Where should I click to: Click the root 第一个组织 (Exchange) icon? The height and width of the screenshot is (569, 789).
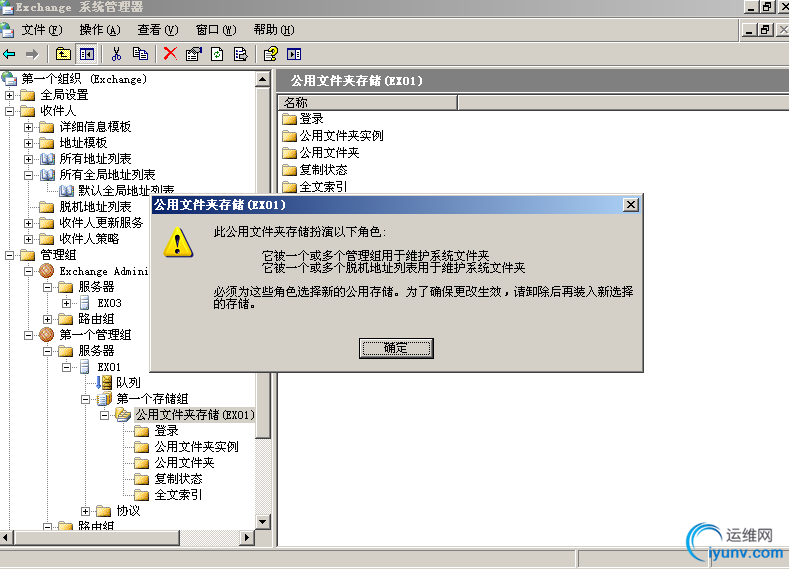[9, 79]
